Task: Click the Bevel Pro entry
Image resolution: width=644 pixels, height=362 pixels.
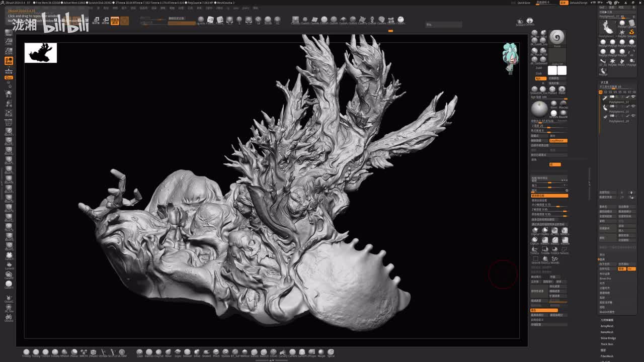Action: pos(605,279)
